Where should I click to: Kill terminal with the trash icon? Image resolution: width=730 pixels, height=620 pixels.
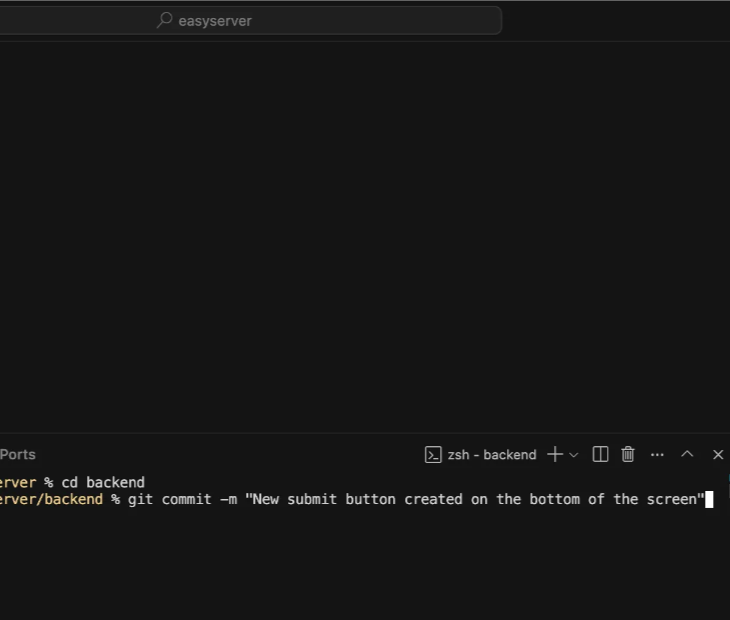pyautogui.click(x=628, y=454)
